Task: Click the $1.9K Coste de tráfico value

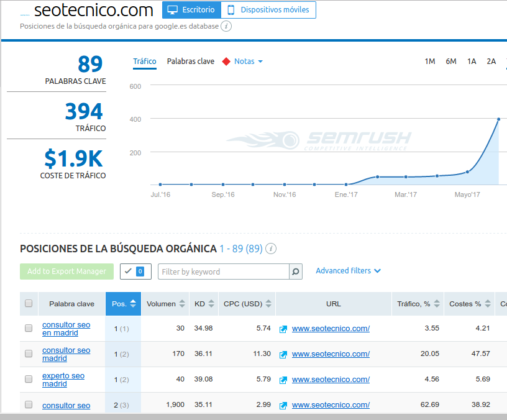Action: coord(73,158)
